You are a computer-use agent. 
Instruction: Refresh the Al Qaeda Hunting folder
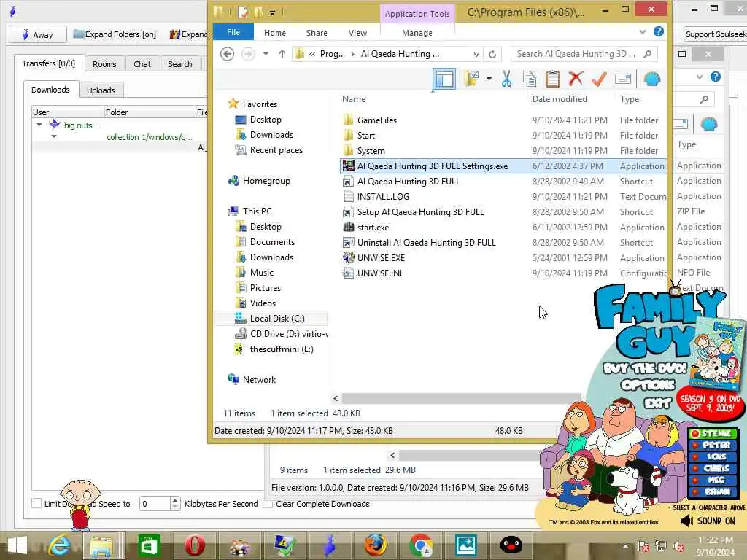click(x=492, y=54)
